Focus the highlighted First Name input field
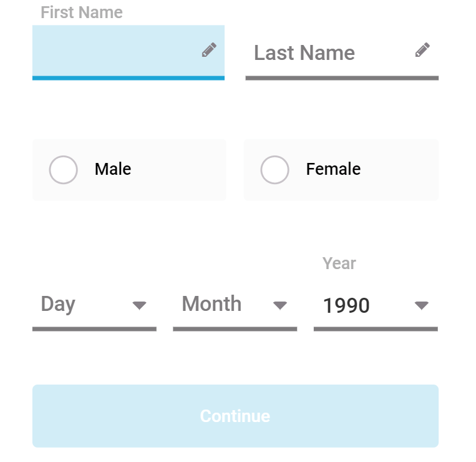 pos(129,52)
